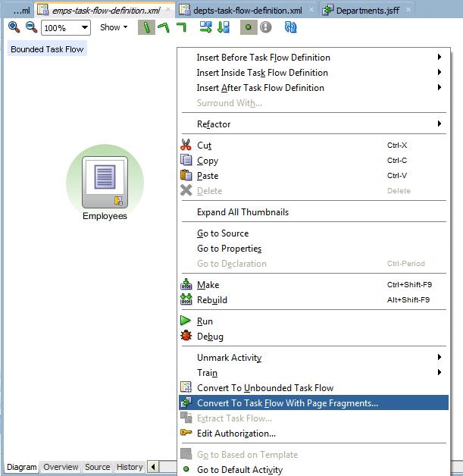463x476 pixels.
Task: Switch to the Diagram editor tab
Action: (21, 467)
